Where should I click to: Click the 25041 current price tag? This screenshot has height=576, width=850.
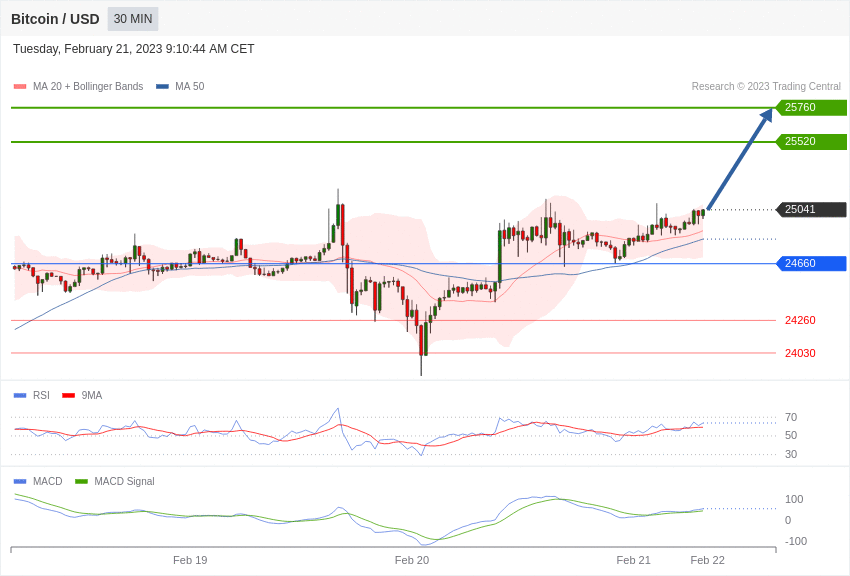point(811,209)
